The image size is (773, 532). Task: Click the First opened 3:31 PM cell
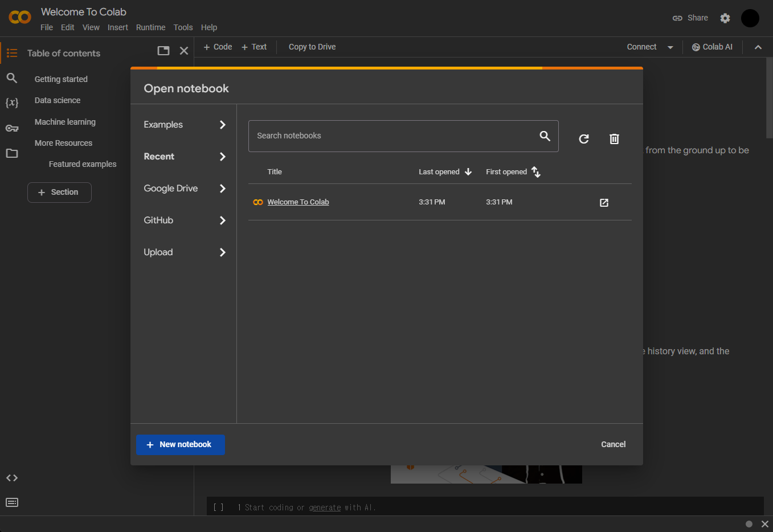point(499,202)
